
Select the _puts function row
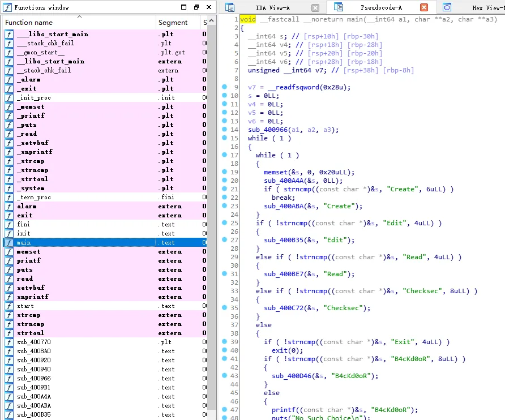tap(105, 125)
